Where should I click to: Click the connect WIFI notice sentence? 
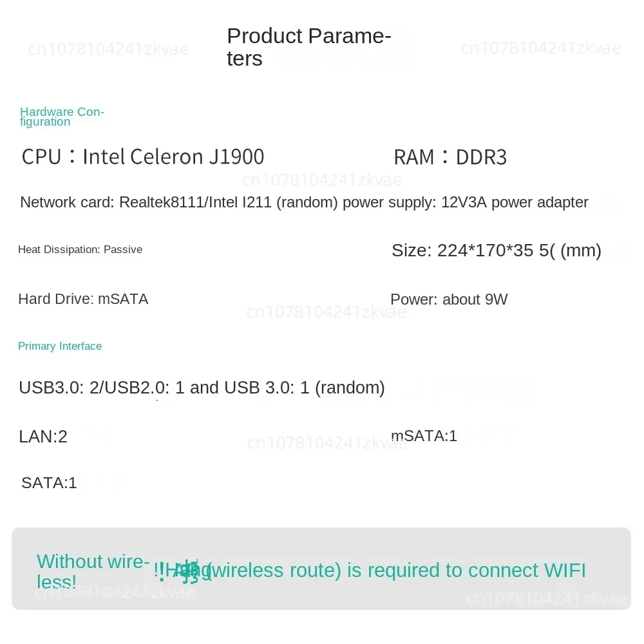click(399, 570)
